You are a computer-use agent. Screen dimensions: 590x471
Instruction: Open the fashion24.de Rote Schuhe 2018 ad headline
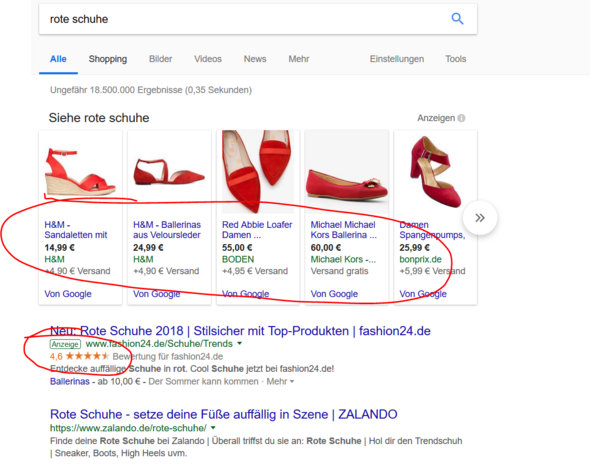(240, 331)
